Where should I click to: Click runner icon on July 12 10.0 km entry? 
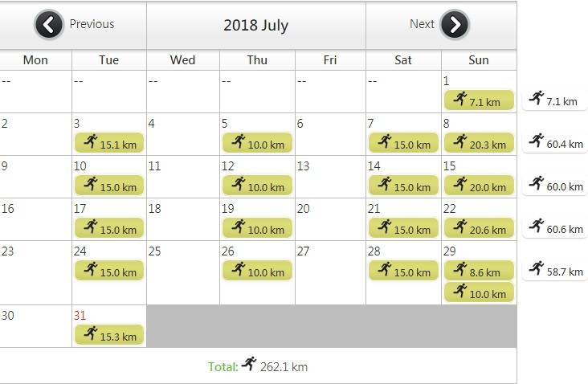point(239,183)
